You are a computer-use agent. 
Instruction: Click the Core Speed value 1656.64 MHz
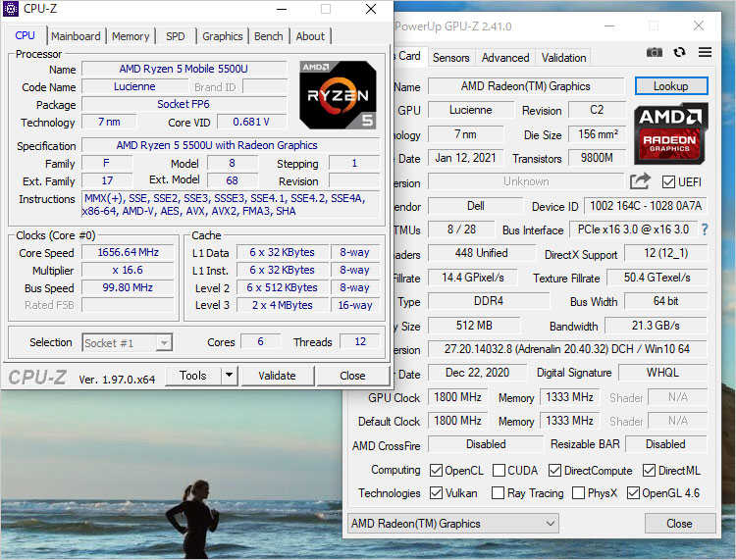point(128,252)
